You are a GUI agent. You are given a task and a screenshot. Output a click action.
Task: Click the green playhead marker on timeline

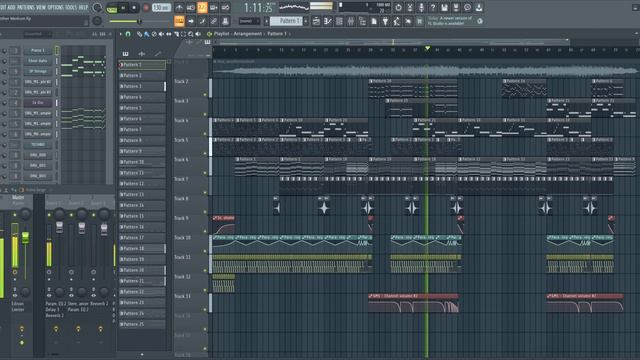[427, 48]
